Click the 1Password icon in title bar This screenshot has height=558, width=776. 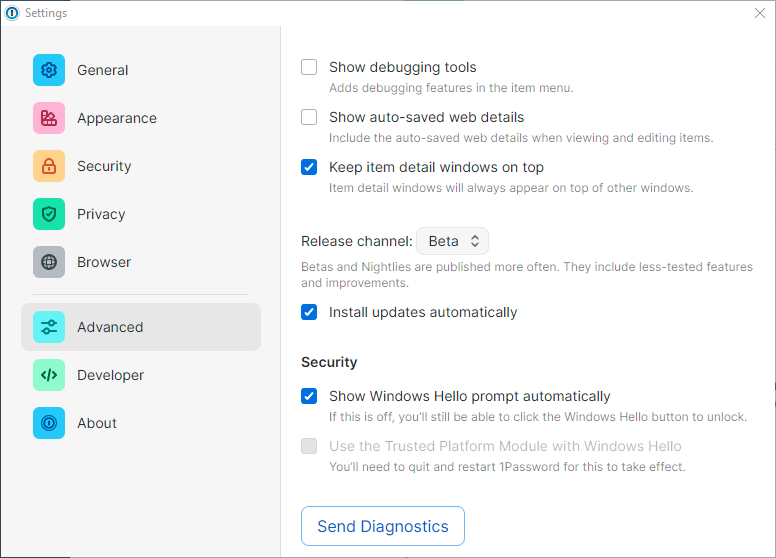(12, 13)
